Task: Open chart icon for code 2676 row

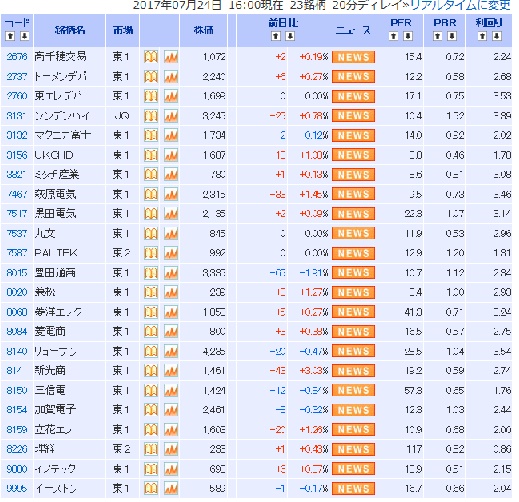Action: (x=171, y=57)
